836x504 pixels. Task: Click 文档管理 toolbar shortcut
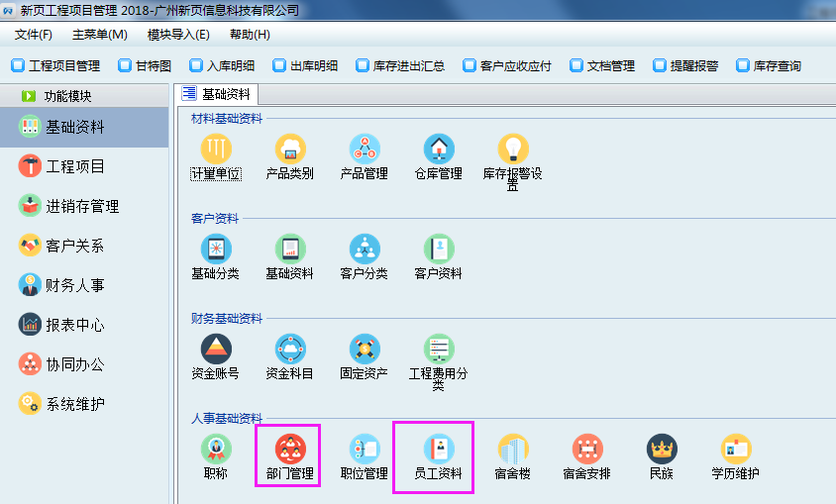pyautogui.click(x=602, y=65)
